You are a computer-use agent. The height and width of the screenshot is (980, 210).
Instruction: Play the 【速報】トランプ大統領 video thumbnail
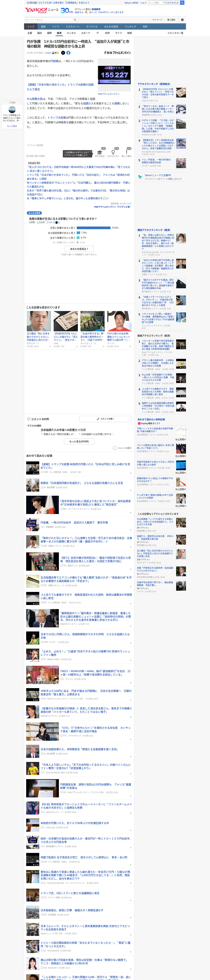pyautogui.click(x=32, y=468)
